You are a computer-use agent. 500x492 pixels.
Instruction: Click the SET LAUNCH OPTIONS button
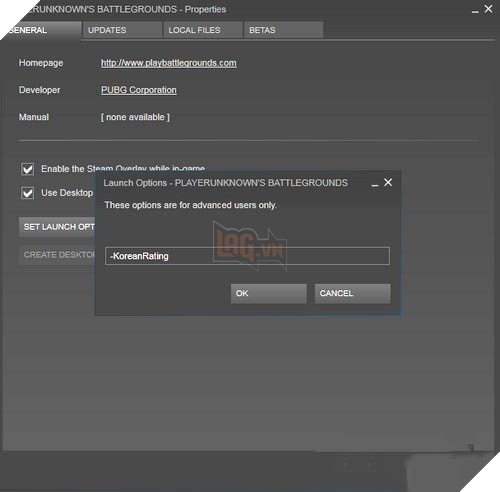click(x=57, y=227)
